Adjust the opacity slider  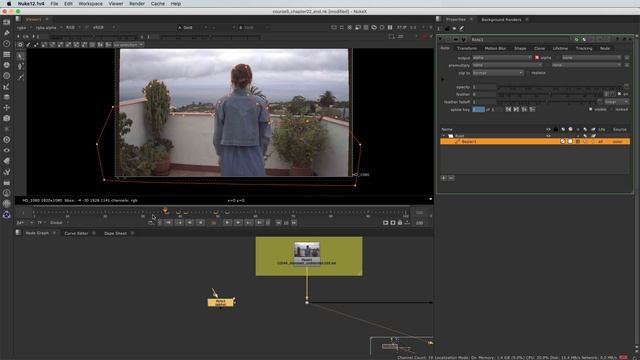(x=560, y=87)
